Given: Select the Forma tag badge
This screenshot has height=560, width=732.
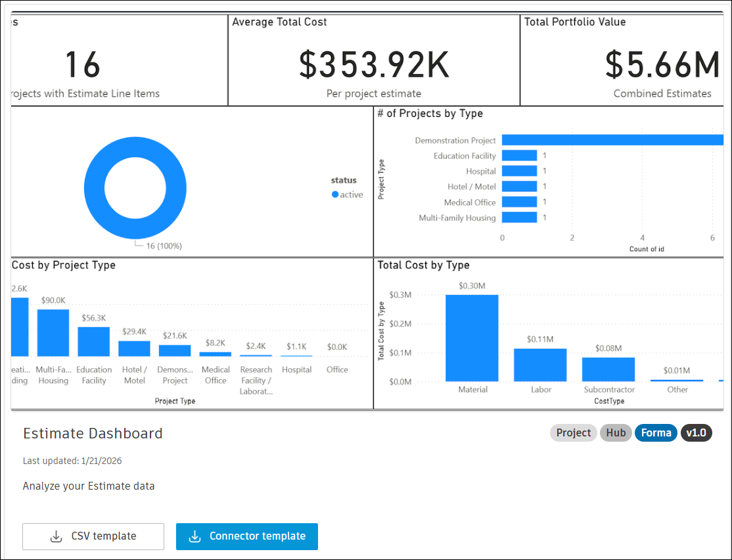Looking at the screenshot, I should [x=656, y=433].
